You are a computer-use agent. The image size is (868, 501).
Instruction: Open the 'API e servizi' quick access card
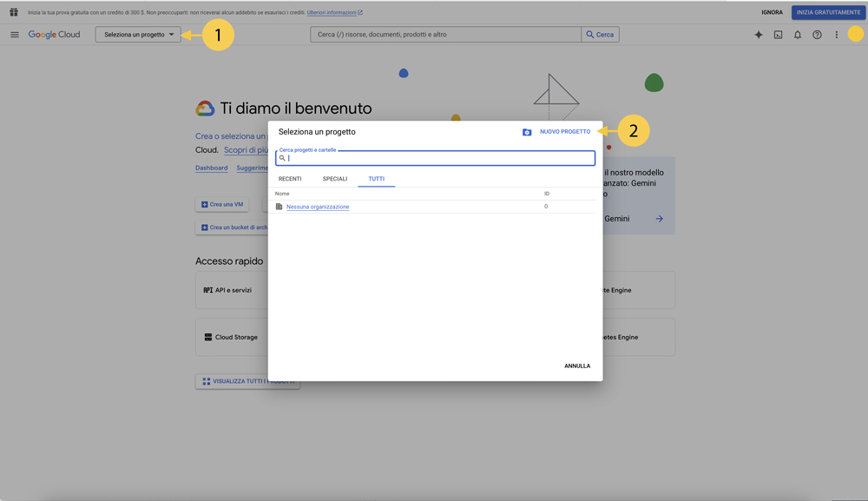click(x=233, y=290)
